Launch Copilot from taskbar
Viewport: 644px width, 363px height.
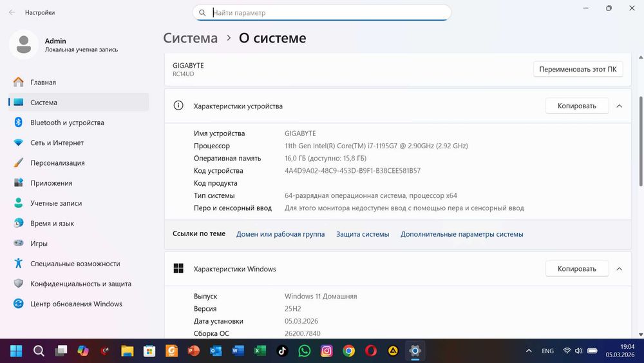[x=83, y=351]
